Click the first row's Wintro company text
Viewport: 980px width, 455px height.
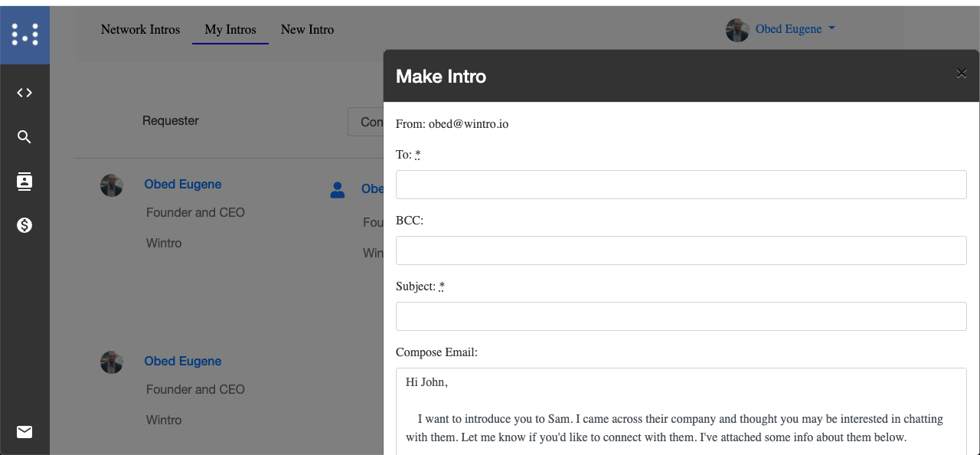[x=164, y=243]
